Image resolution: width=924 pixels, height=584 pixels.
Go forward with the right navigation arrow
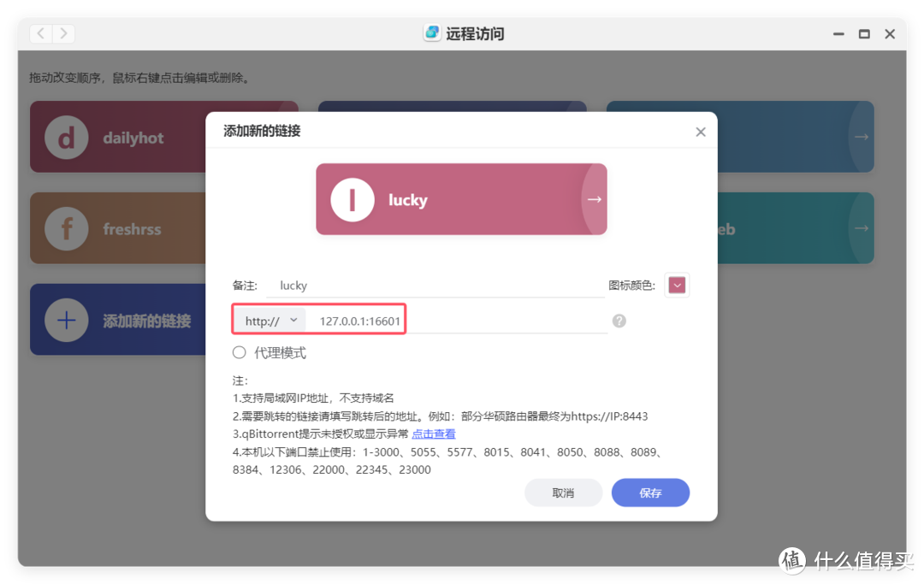point(63,33)
